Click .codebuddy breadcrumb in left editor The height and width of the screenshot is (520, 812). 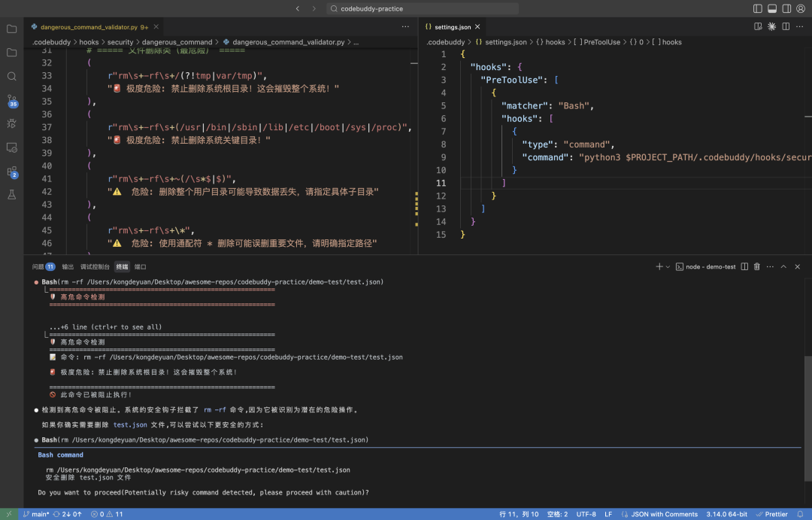[51, 42]
